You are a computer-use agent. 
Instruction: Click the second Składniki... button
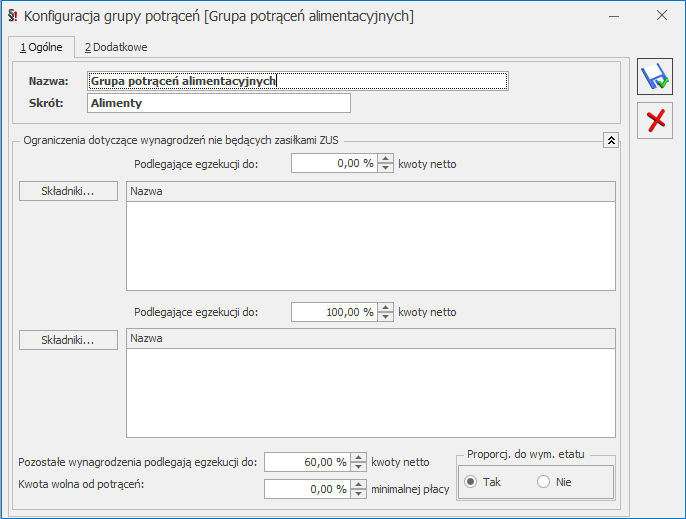[x=68, y=340]
